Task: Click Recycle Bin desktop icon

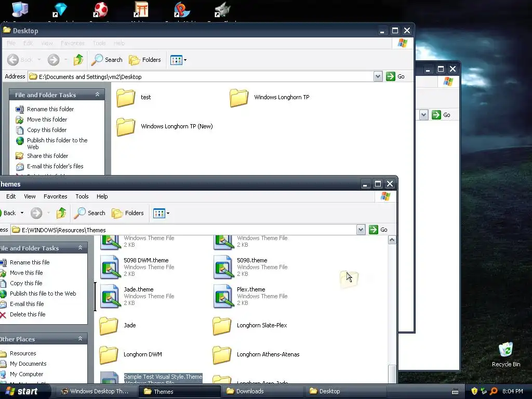Action: pos(506,354)
